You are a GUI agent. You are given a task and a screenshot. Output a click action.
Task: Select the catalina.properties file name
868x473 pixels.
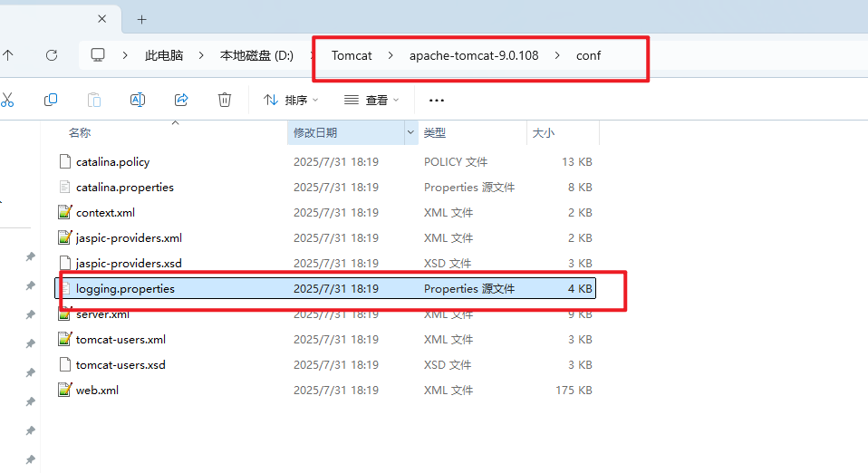click(x=125, y=188)
